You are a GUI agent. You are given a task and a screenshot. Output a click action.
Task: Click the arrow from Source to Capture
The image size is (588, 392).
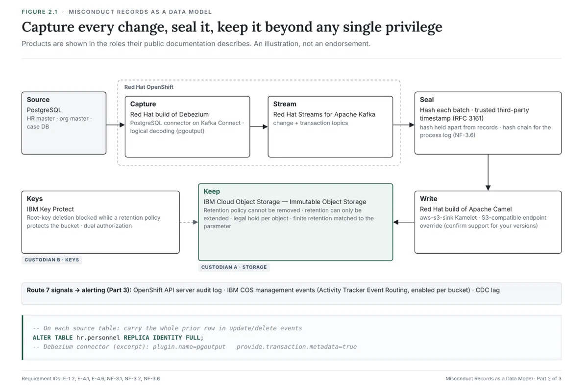tap(116, 125)
